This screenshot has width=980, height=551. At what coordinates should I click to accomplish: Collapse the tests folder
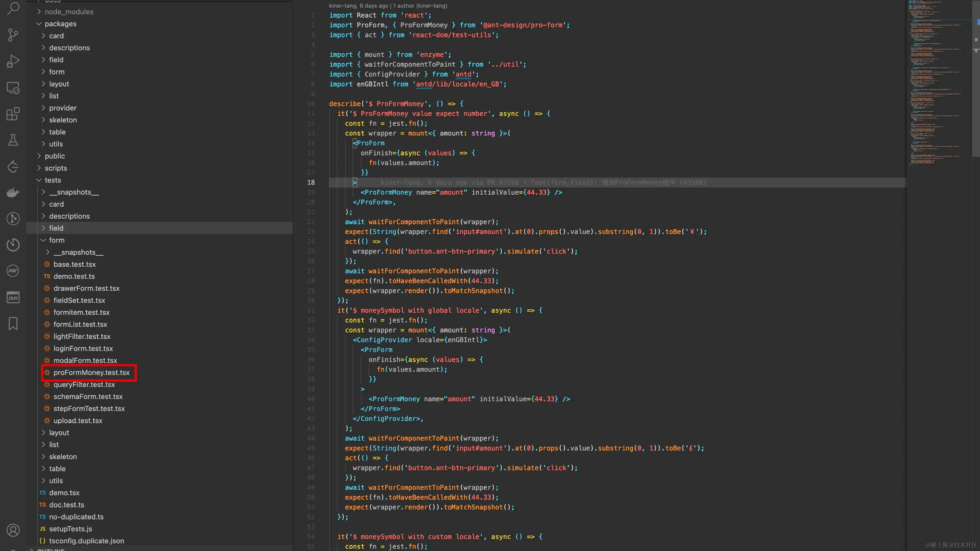click(x=52, y=180)
